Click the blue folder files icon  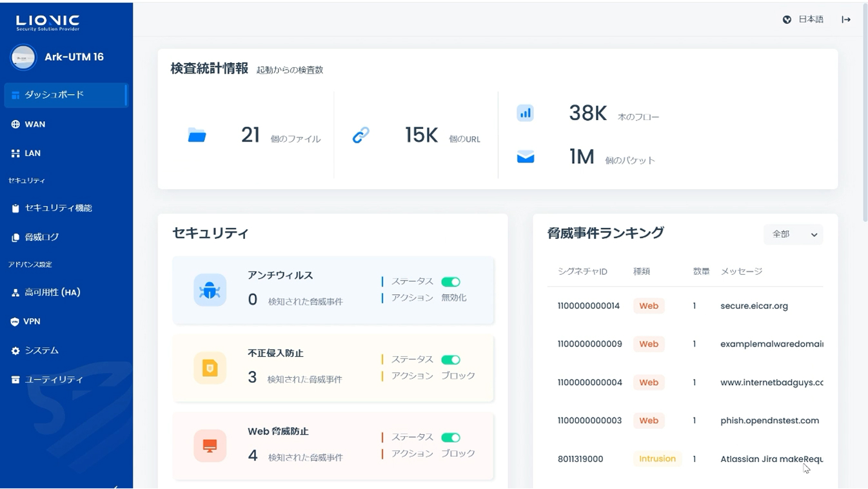click(x=197, y=135)
